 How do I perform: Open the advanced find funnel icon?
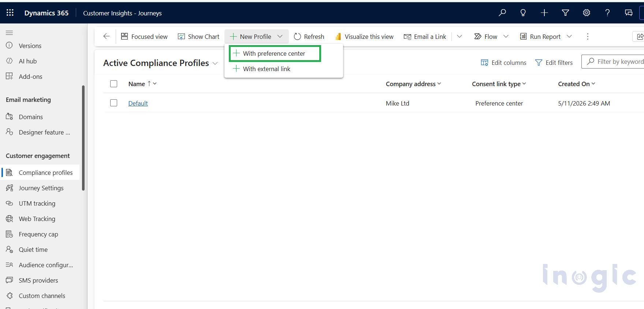(x=565, y=13)
